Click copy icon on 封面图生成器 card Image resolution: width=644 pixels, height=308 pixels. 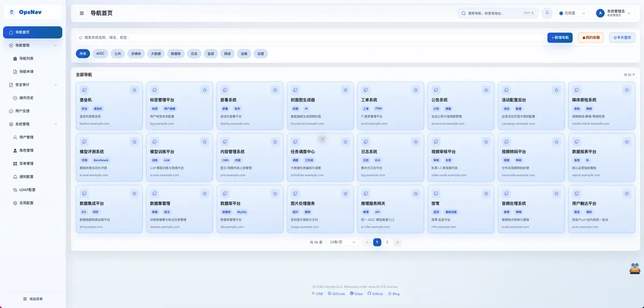pyautogui.click(x=295, y=90)
